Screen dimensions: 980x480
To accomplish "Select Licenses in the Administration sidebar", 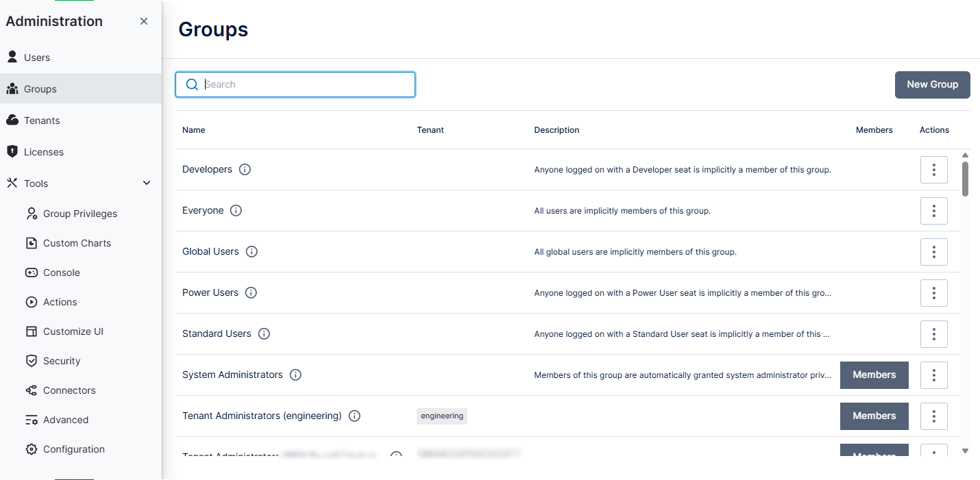I will (44, 151).
